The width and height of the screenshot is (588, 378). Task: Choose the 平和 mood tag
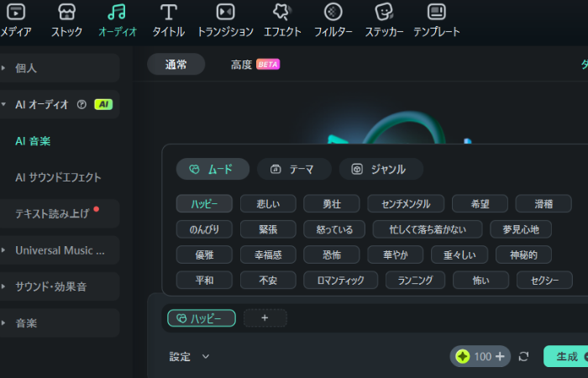(204, 280)
